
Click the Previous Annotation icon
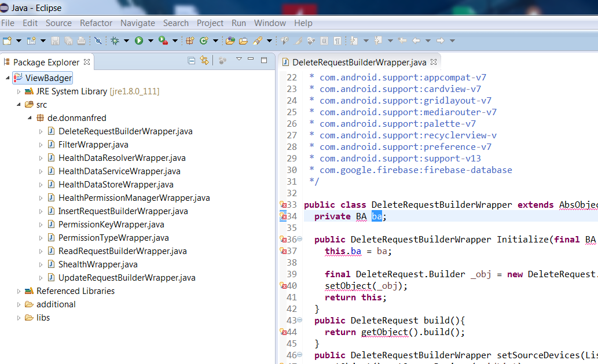click(x=379, y=41)
